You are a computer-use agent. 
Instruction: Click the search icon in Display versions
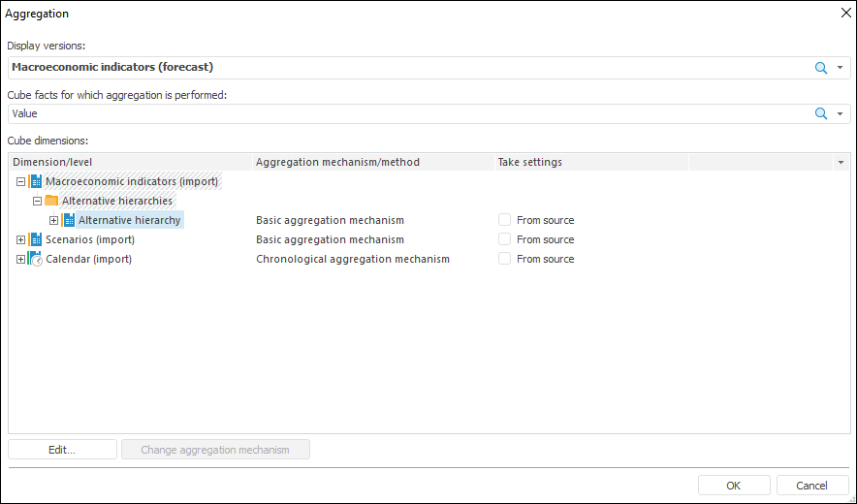pos(821,68)
